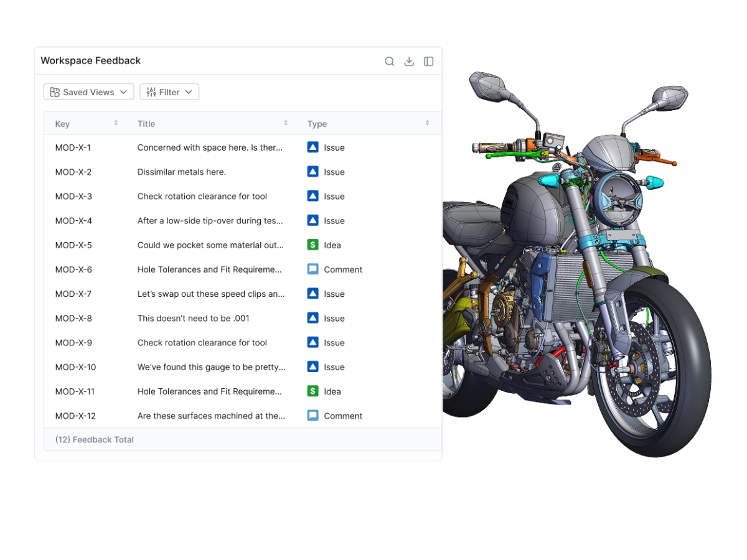Sort by the Type column arrows
The height and width of the screenshot is (560, 747).
click(427, 123)
